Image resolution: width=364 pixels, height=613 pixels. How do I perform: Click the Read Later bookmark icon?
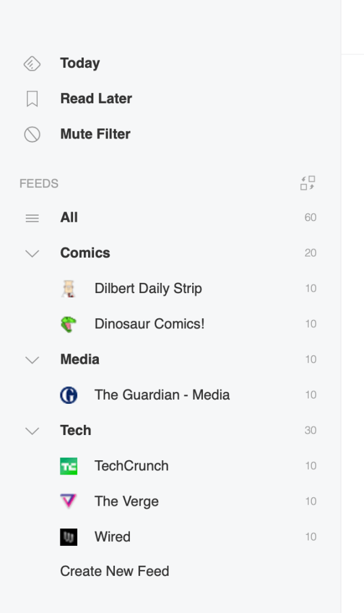point(32,99)
